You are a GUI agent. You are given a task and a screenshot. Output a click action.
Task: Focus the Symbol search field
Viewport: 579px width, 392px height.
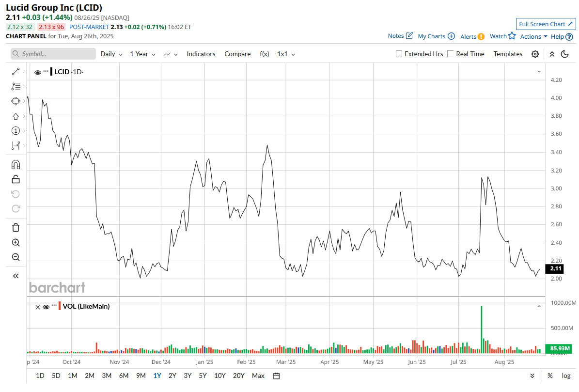[x=53, y=54]
